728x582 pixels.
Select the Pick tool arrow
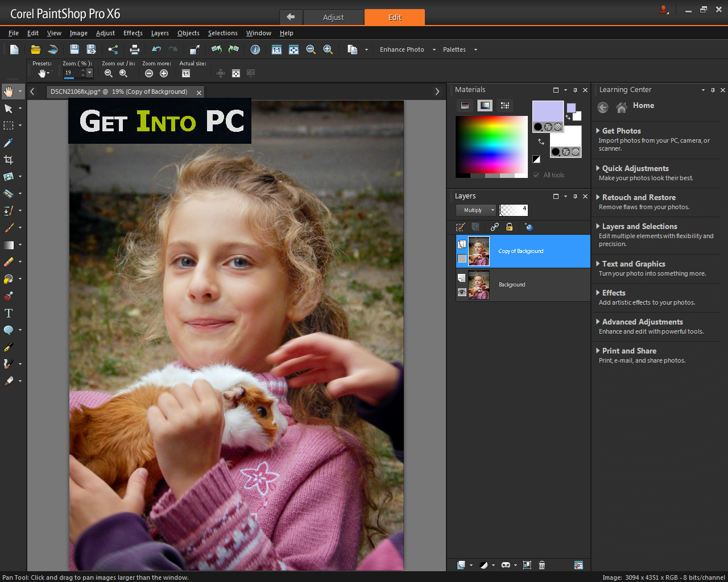9,109
